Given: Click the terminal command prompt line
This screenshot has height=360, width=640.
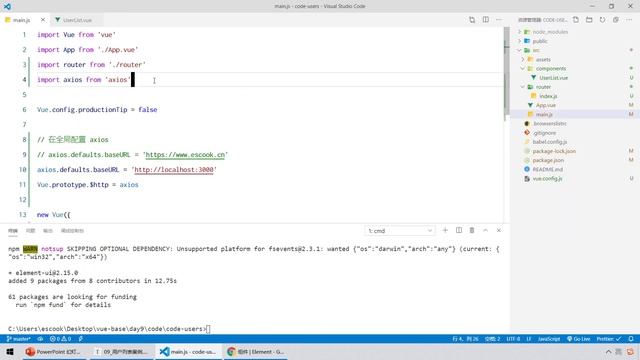Looking at the screenshot, I should tap(109, 329).
